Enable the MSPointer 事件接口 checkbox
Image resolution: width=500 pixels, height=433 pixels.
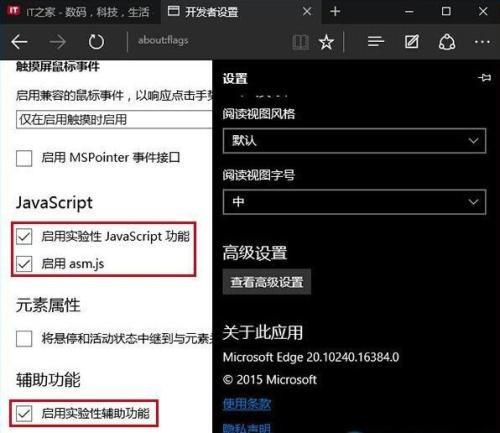coord(24,158)
